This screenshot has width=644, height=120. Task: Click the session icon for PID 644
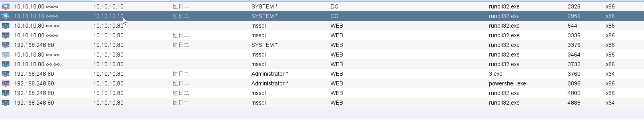(x=5, y=26)
